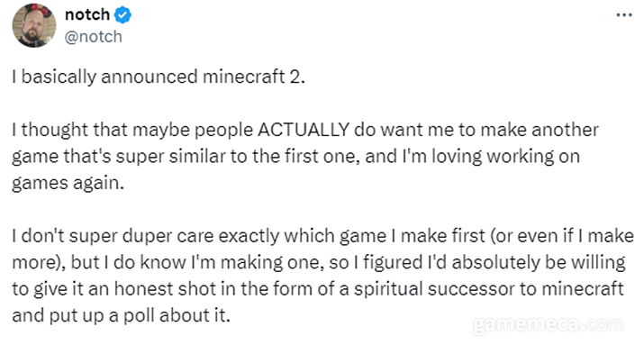Open the @notch handle link
The image size is (644, 354).
[94, 37]
